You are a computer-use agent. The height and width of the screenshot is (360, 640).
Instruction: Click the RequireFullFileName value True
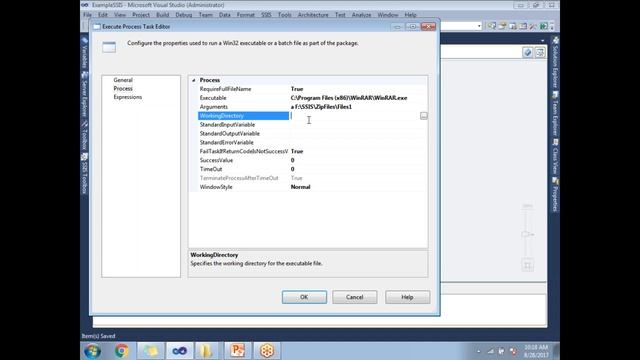point(297,89)
